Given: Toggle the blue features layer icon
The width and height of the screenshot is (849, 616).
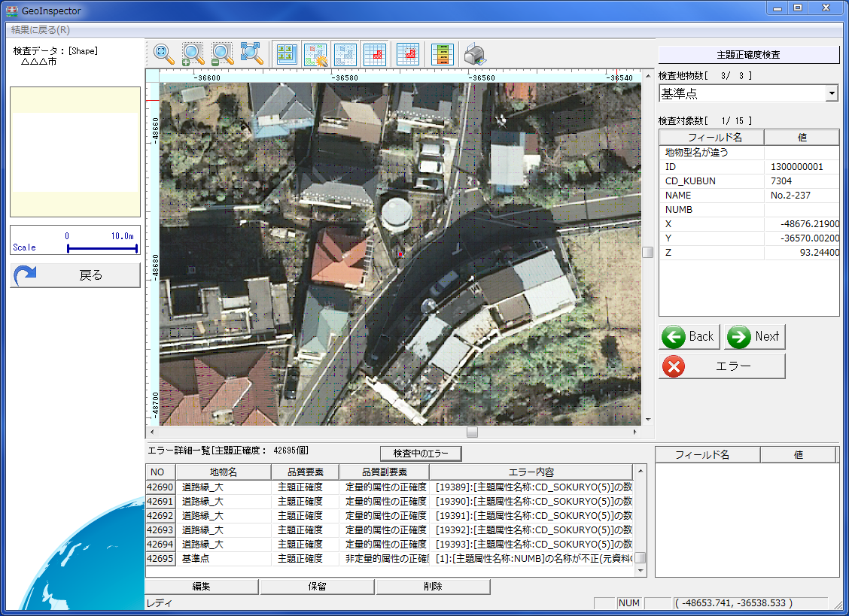Looking at the screenshot, I should point(345,54).
